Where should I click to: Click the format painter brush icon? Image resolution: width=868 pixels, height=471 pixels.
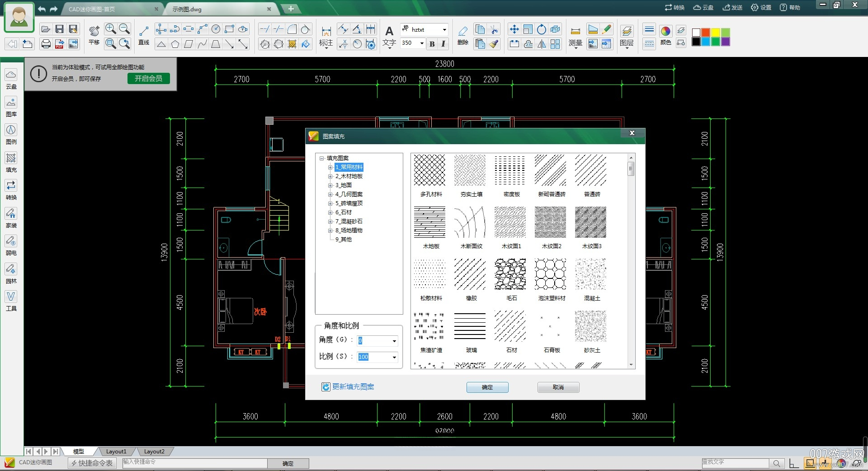[494, 44]
